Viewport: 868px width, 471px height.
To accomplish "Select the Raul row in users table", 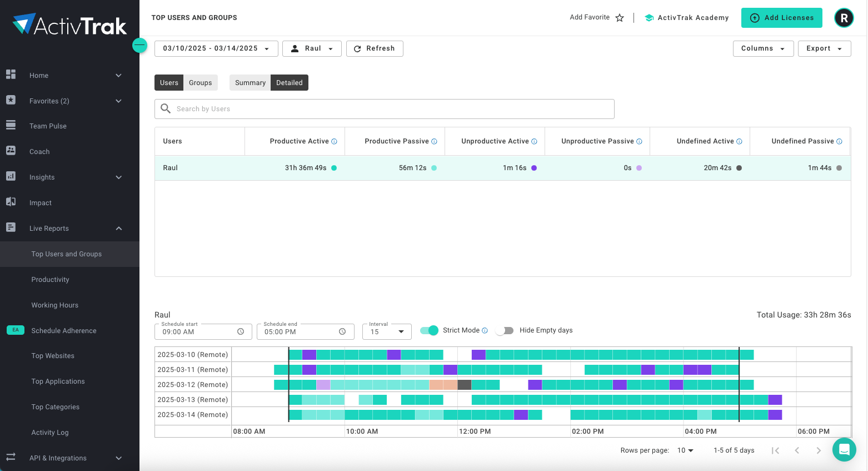I will click(x=503, y=168).
